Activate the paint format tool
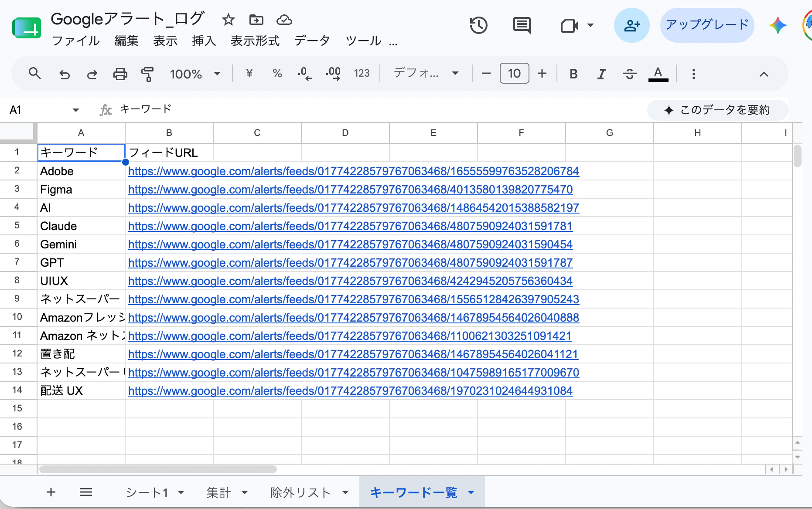 click(x=147, y=74)
